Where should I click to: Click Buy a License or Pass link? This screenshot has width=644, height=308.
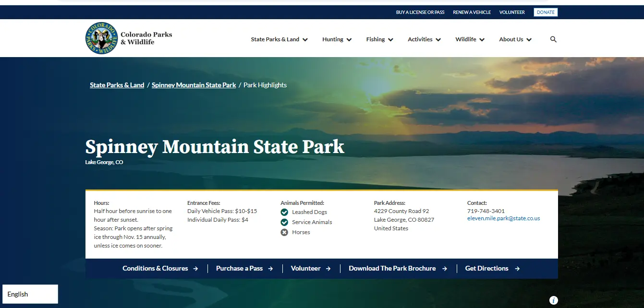pyautogui.click(x=420, y=12)
